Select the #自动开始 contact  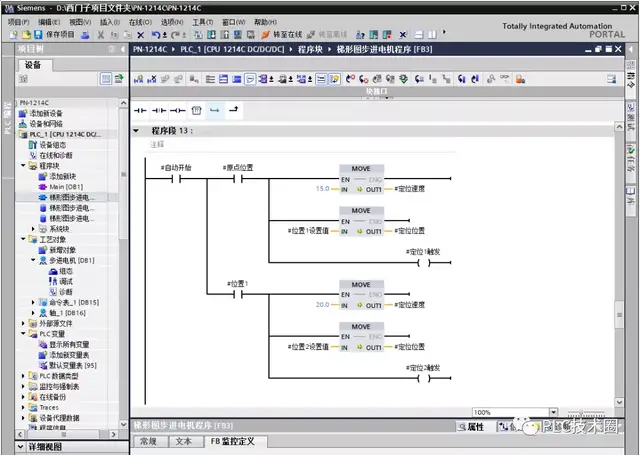(x=176, y=179)
